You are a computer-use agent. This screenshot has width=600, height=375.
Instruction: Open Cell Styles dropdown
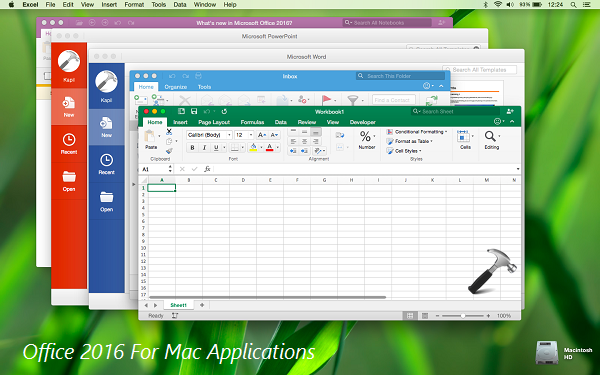point(404,151)
